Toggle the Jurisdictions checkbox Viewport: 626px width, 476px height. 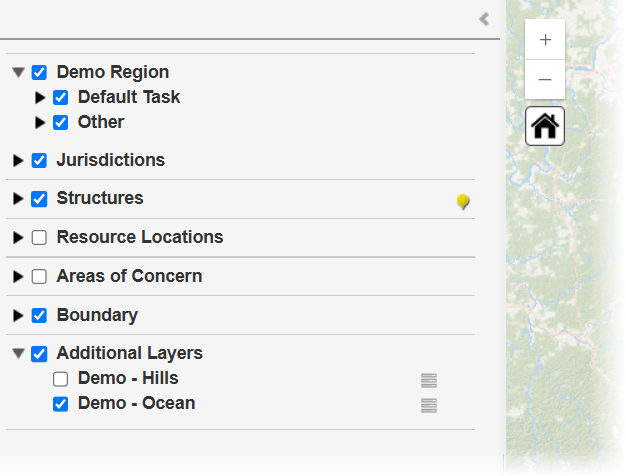point(39,161)
